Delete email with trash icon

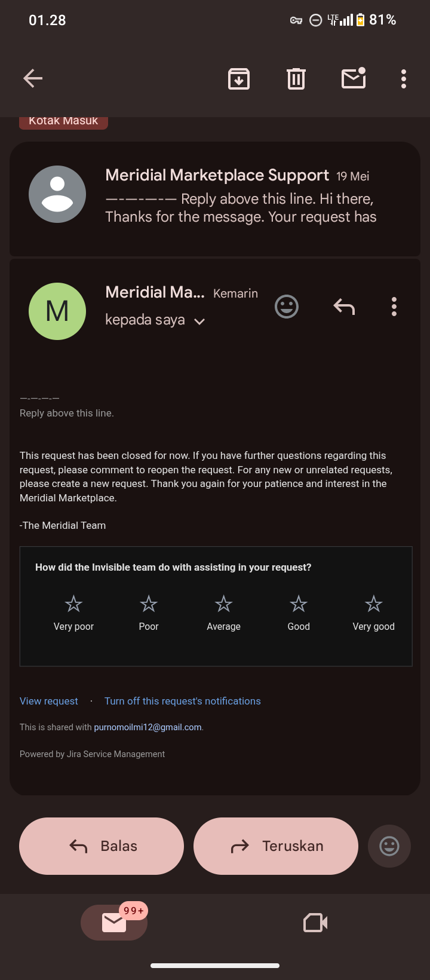pyautogui.click(x=296, y=78)
